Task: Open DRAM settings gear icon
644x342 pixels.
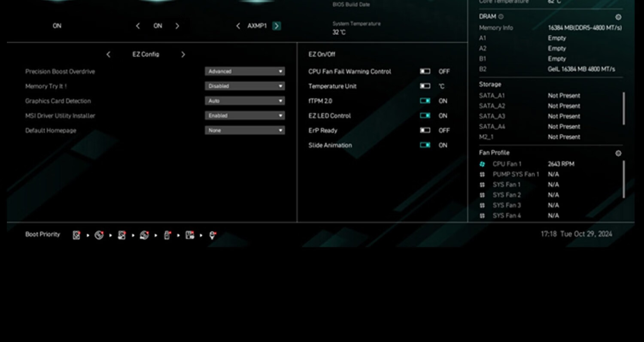Action: (x=618, y=17)
